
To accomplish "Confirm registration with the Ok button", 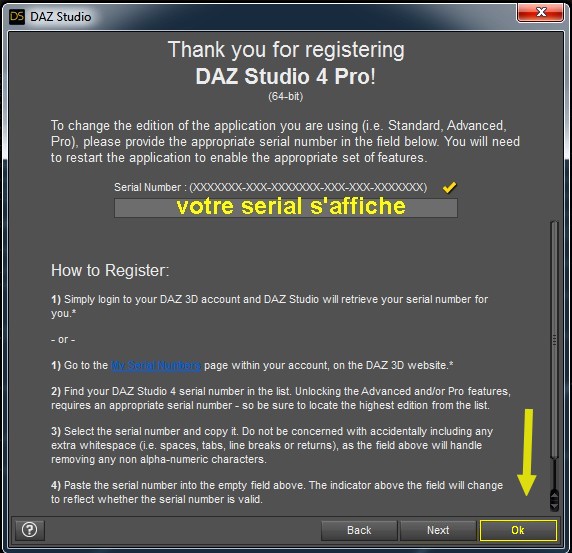I will (518, 530).
